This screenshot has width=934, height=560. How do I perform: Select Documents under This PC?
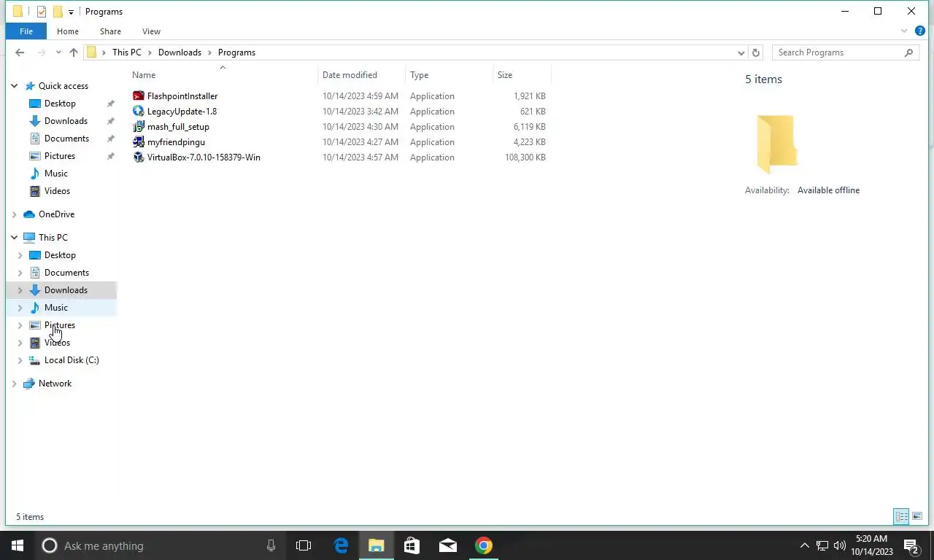tap(66, 273)
